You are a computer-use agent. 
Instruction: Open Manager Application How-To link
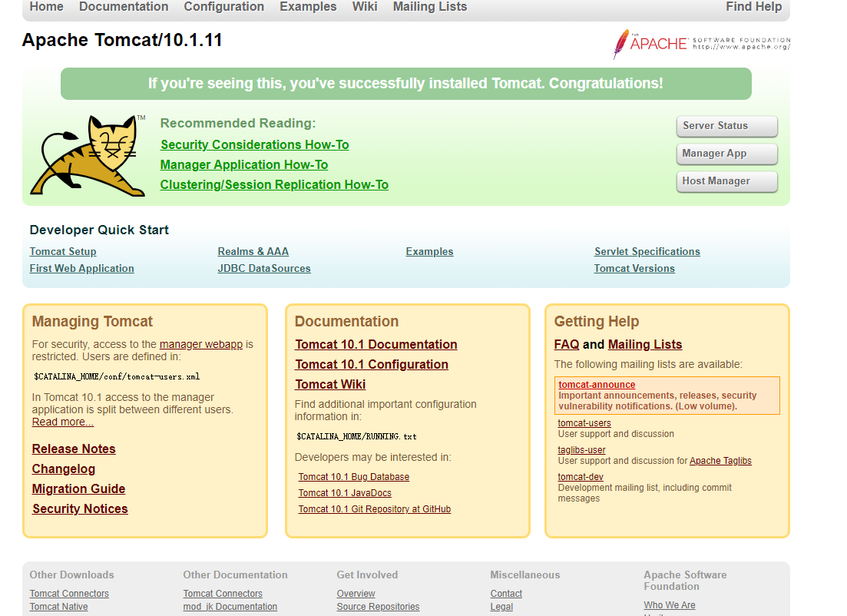coord(244,165)
